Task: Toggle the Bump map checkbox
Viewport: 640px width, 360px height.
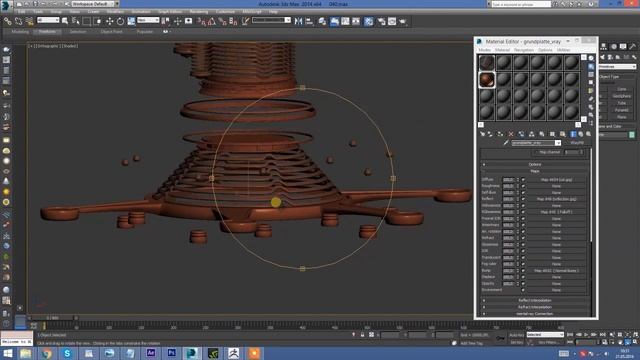Action: click(x=523, y=271)
